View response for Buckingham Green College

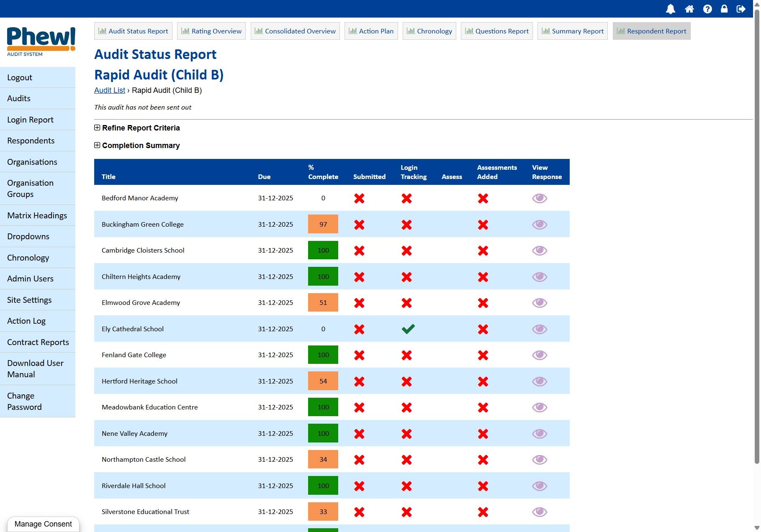[x=539, y=225]
